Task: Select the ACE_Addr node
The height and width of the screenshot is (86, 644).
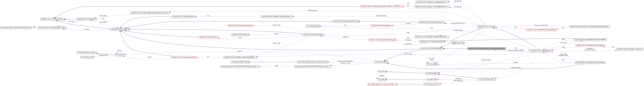Action: [382, 80]
